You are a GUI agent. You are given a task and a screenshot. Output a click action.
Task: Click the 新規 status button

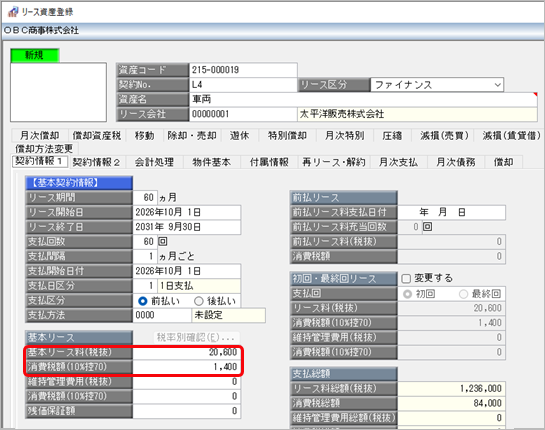coord(34,55)
